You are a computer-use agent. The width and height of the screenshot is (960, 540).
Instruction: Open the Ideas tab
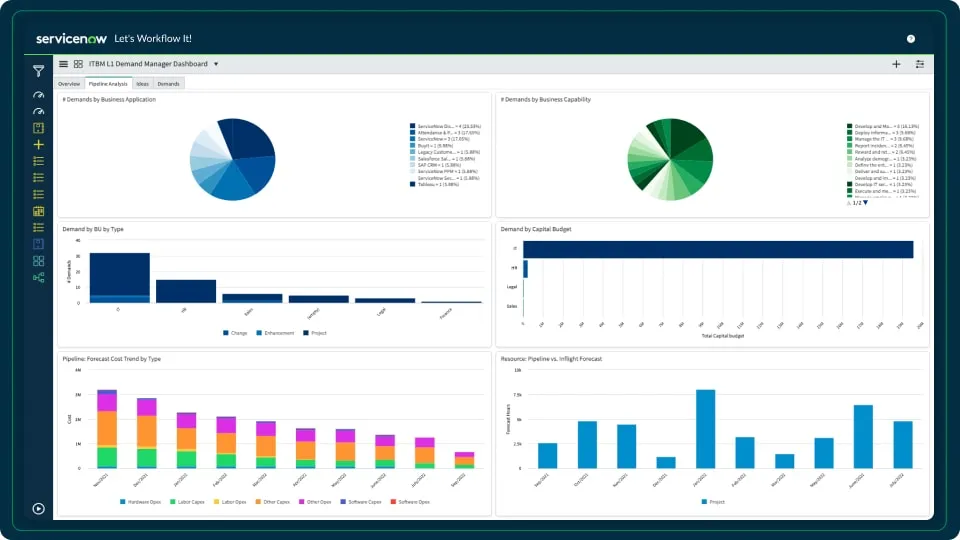(x=143, y=84)
